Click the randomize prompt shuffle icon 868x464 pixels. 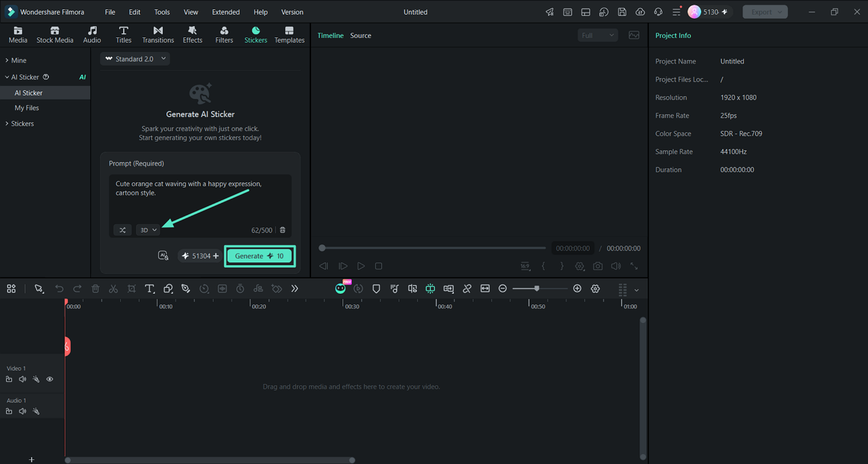point(122,230)
